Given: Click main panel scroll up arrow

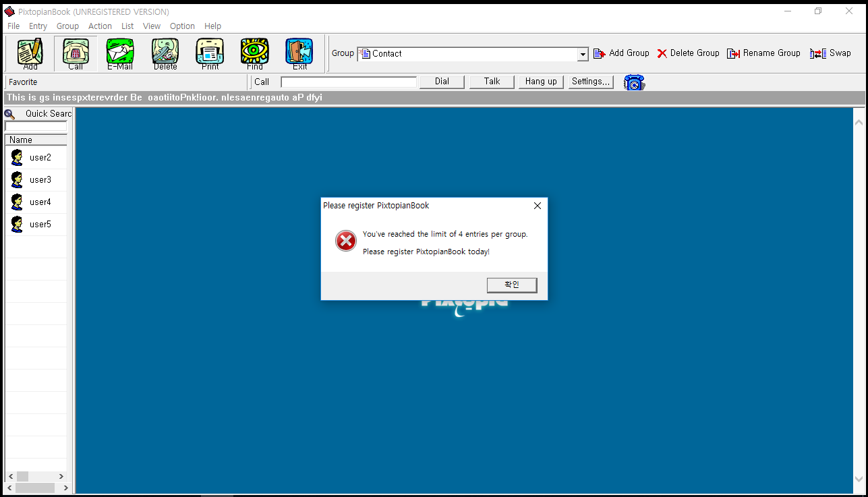Looking at the screenshot, I should tap(859, 123).
